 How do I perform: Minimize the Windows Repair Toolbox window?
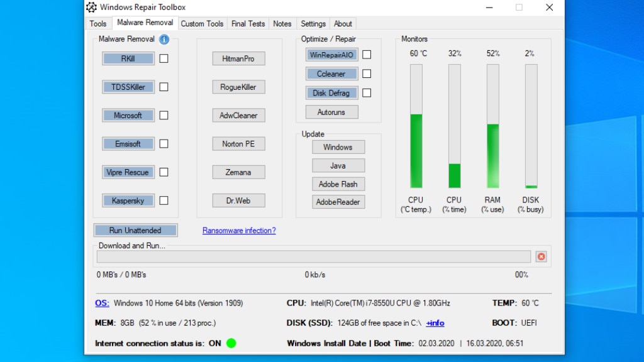coord(489,8)
